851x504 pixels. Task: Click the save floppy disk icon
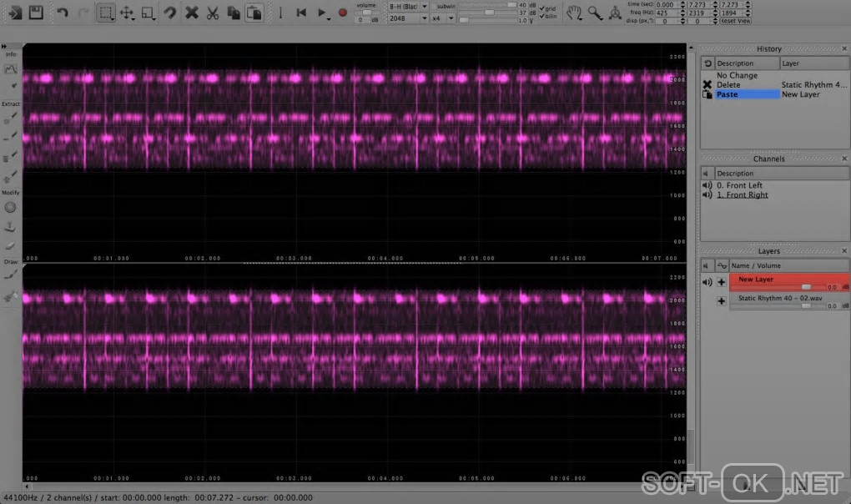pyautogui.click(x=36, y=12)
